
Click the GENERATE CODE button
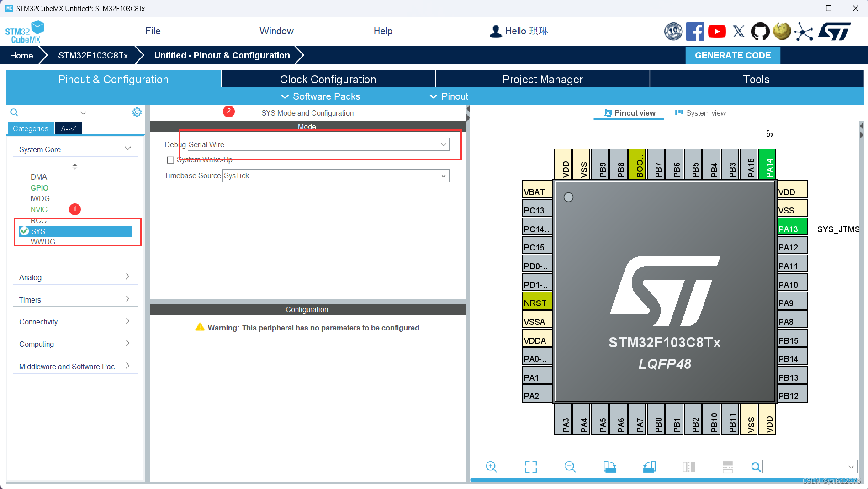tap(733, 55)
